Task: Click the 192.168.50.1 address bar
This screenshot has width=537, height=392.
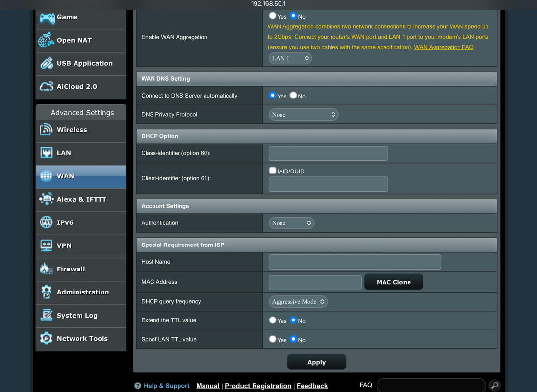Action: click(269, 4)
